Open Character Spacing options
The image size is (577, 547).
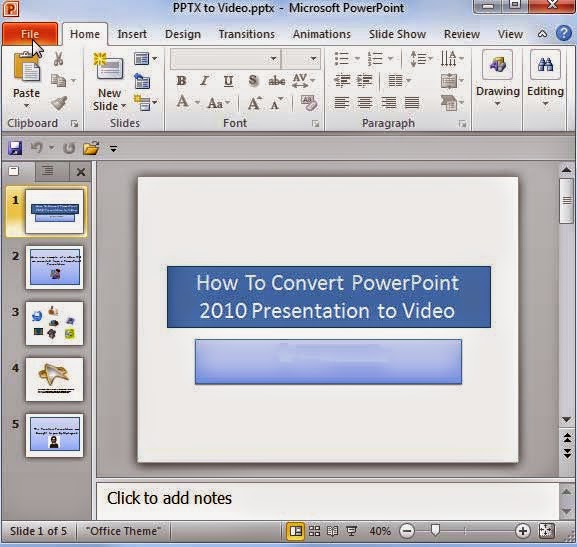[x=303, y=81]
